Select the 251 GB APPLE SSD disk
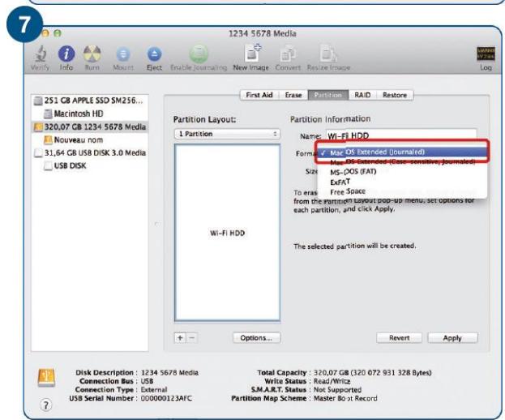This screenshot has height=420, width=505. [x=89, y=101]
